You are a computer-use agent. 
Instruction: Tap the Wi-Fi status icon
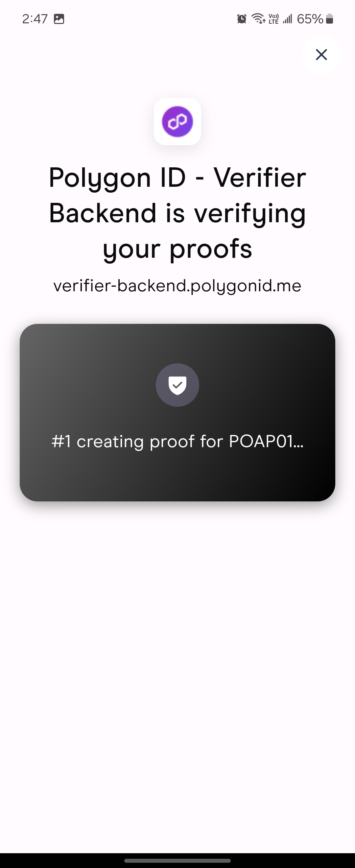pyautogui.click(x=259, y=18)
